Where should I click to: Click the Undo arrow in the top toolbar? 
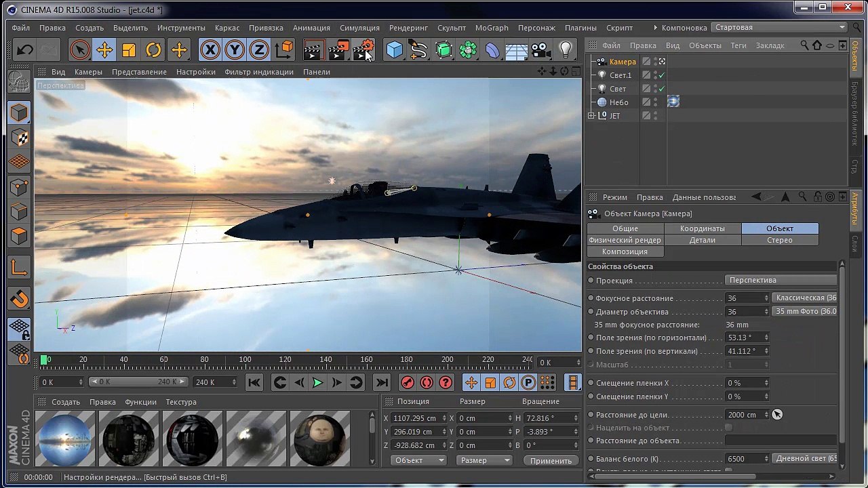click(25, 49)
